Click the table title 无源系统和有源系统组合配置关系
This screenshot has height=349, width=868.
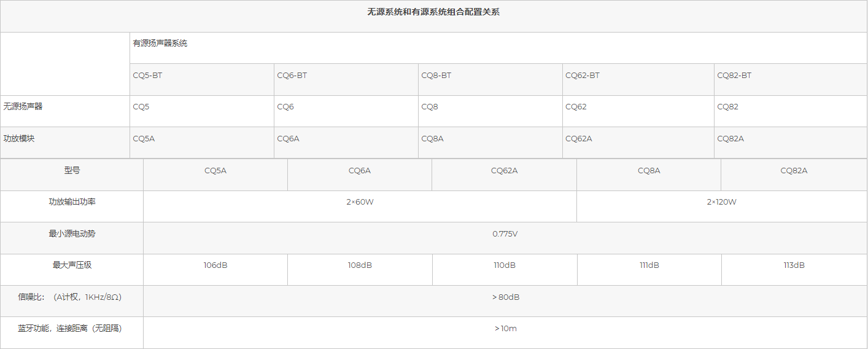(433, 12)
